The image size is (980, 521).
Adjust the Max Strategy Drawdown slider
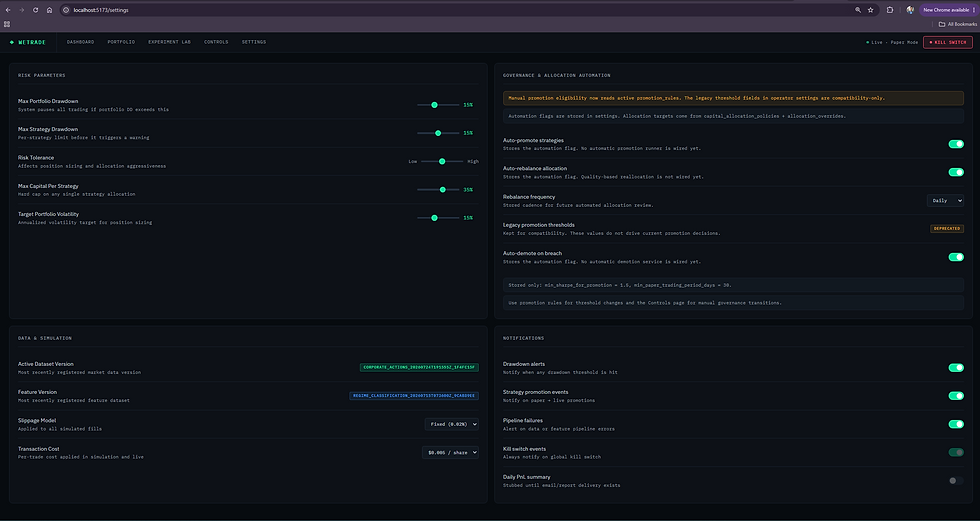[438, 133]
